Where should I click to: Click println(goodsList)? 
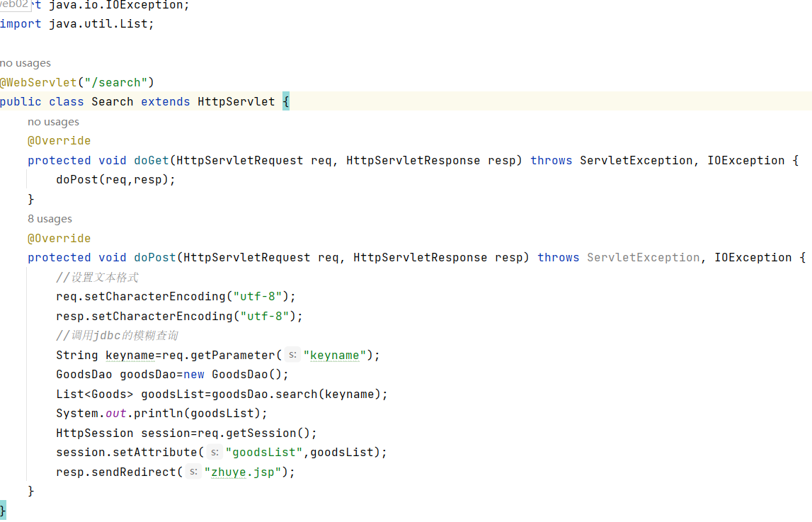pos(197,414)
